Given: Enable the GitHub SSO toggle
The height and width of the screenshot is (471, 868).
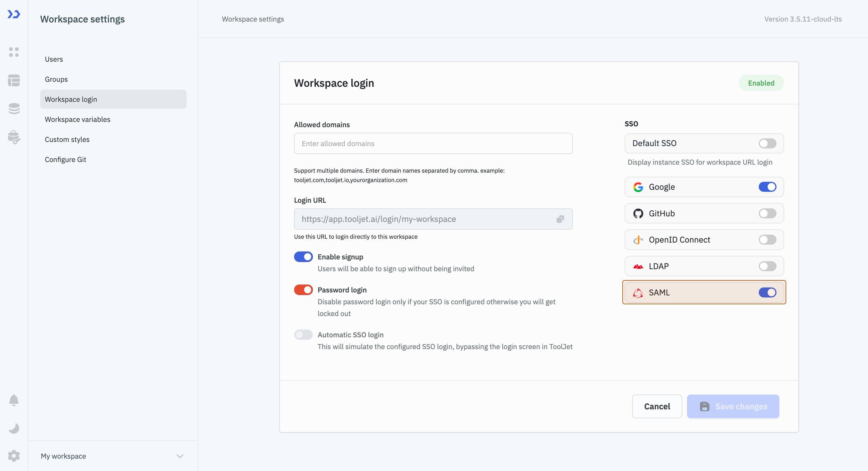Looking at the screenshot, I should pos(767,213).
